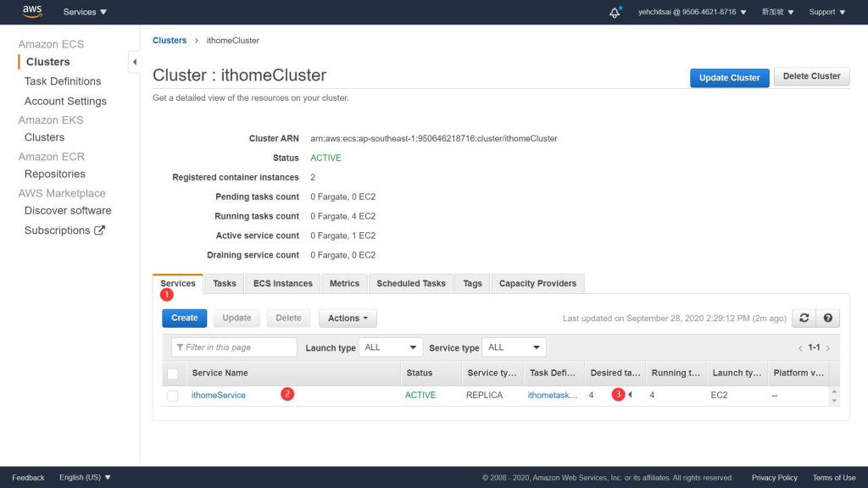Screen dimensions: 868x488
Task: Select Clusters under Amazon ECS sidebar
Action: (47, 62)
